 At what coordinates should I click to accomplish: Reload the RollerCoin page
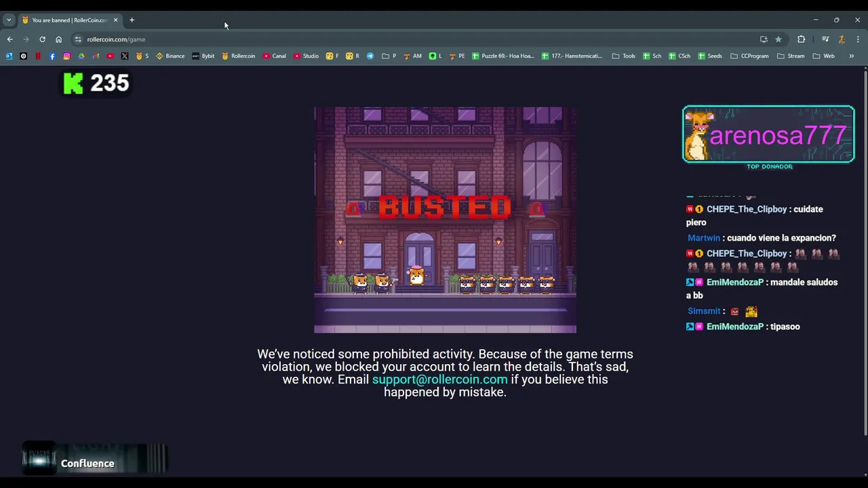pos(42,39)
